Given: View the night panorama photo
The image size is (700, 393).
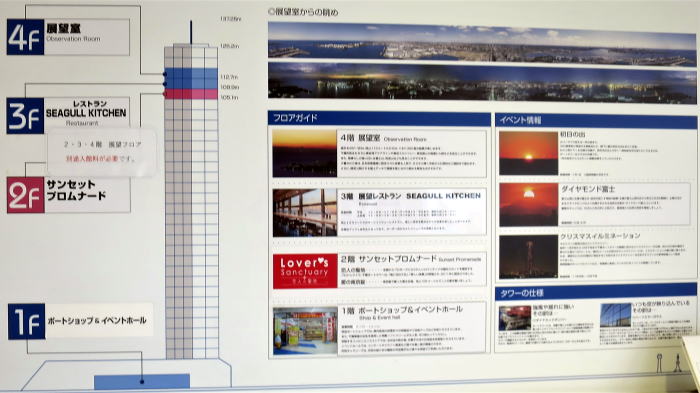Looking at the screenshot, I should pos(482,83).
